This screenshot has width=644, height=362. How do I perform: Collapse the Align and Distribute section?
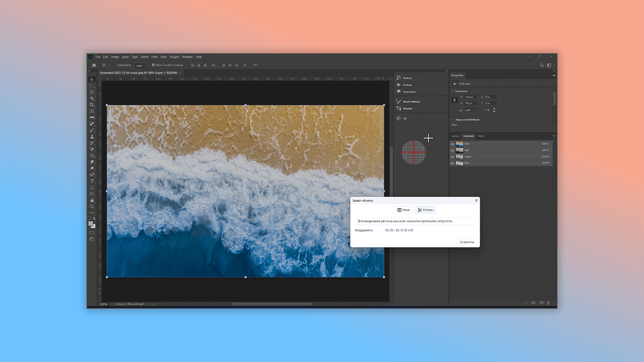point(452,119)
